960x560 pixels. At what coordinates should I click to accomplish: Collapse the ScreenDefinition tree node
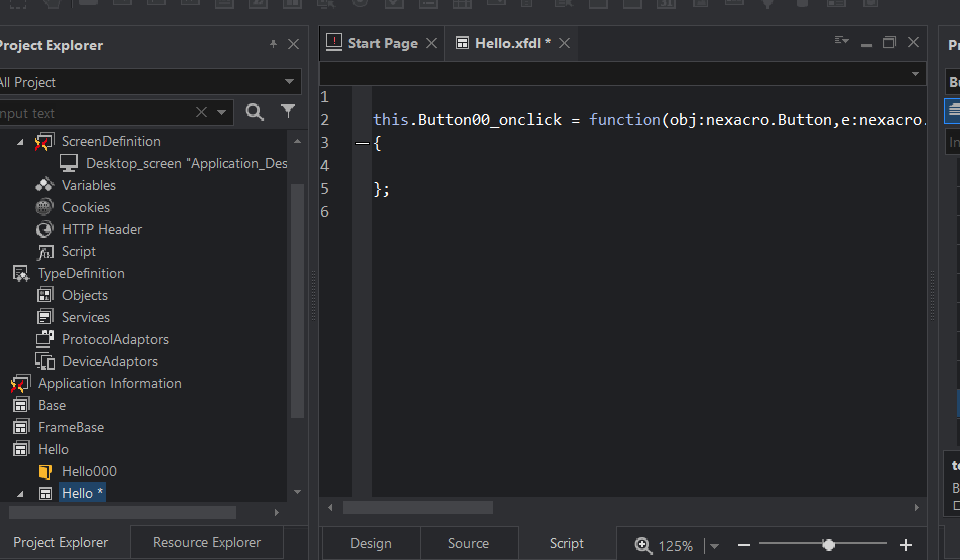(x=20, y=142)
